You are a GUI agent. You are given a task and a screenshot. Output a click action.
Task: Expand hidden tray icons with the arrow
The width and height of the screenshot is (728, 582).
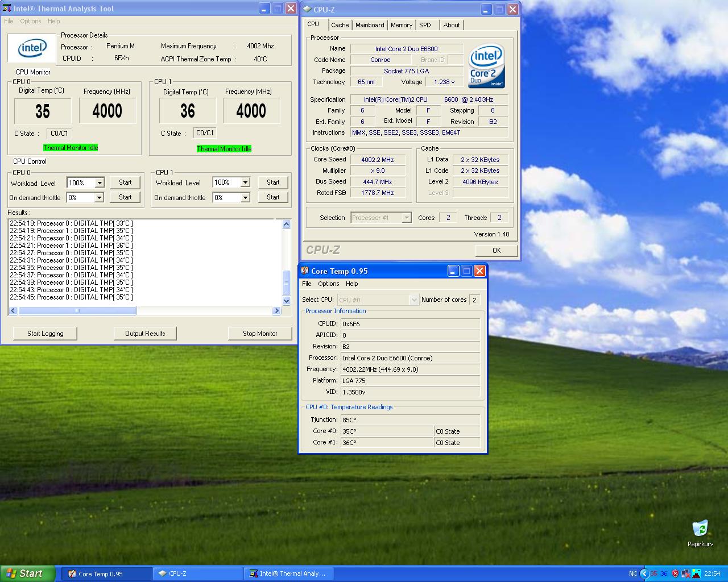644,573
